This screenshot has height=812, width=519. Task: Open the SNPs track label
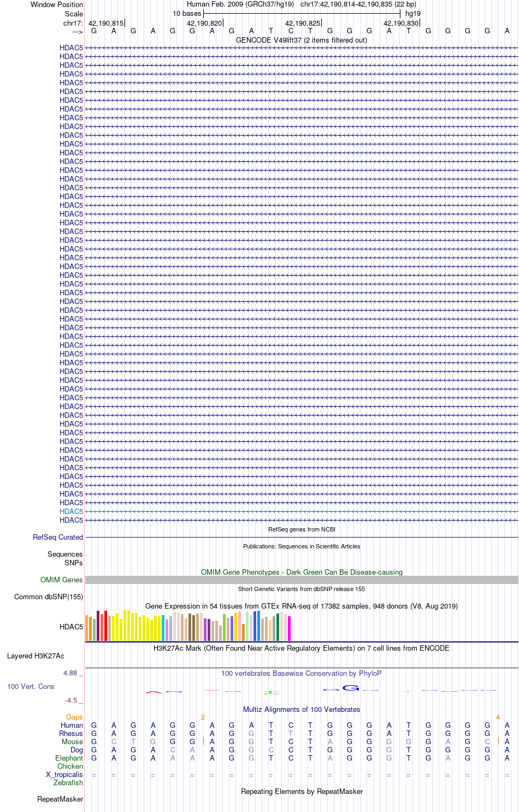(x=74, y=563)
